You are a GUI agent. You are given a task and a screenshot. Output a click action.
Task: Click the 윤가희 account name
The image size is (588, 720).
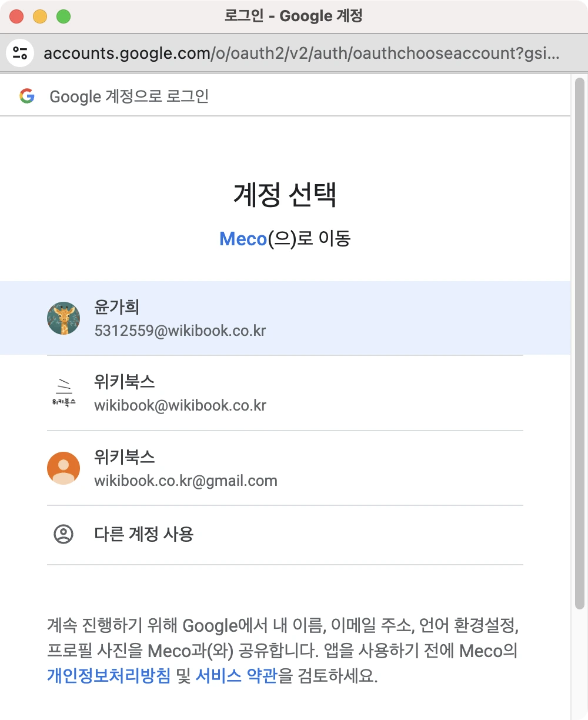pos(117,307)
